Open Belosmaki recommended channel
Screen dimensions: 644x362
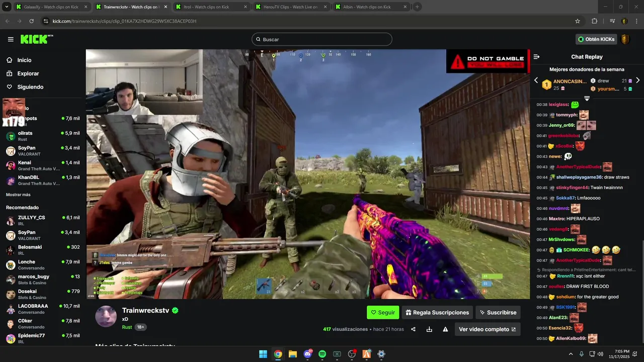[43, 250]
